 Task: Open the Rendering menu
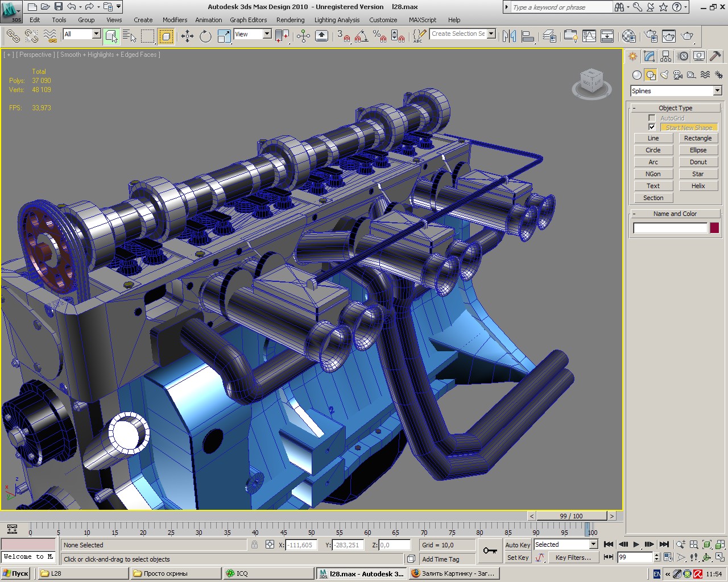(291, 20)
